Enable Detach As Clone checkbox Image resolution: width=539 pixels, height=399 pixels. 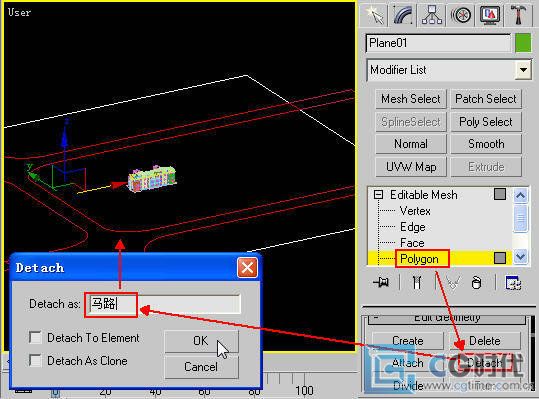[35, 361]
